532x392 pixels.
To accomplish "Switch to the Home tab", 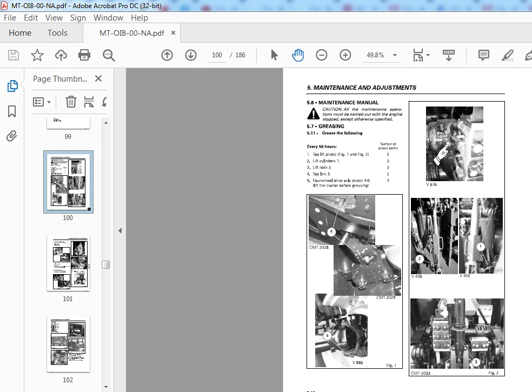I will pyautogui.click(x=20, y=32).
